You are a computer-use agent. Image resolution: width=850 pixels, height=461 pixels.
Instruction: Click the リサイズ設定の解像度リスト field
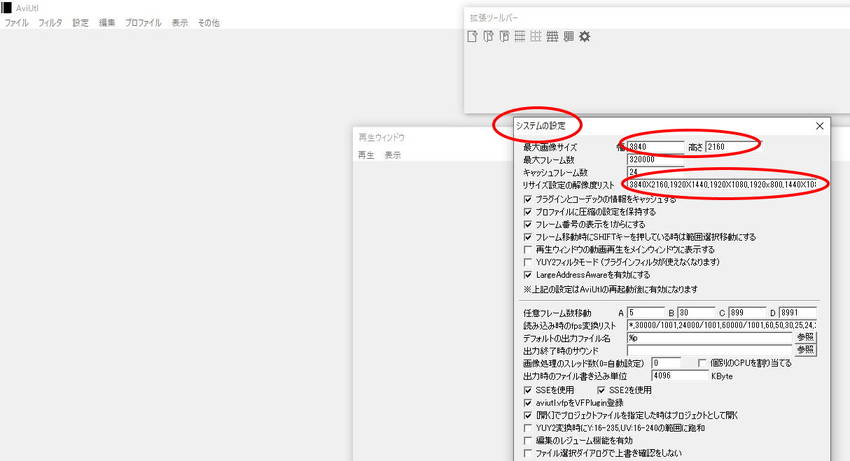tap(722, 185)
